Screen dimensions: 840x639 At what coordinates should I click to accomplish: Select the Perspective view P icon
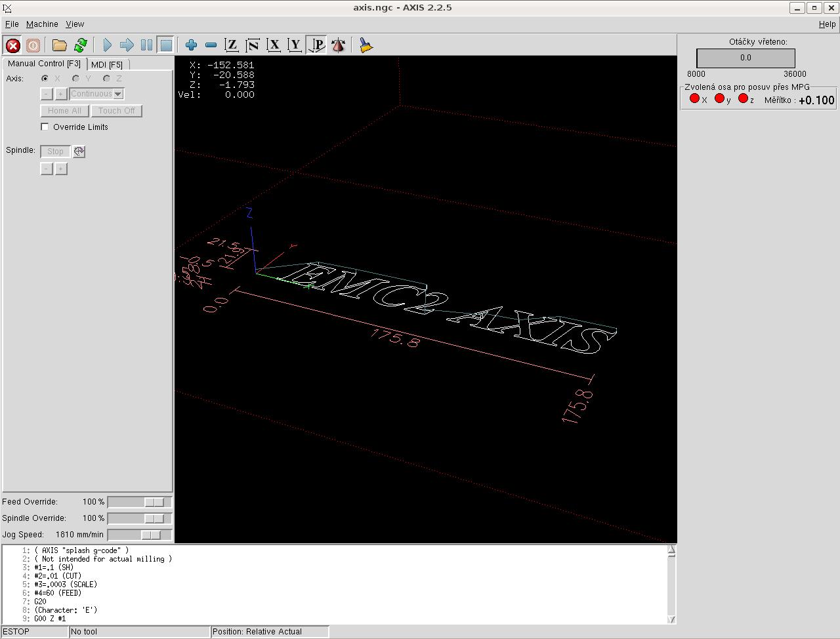(x=317, y=45)
